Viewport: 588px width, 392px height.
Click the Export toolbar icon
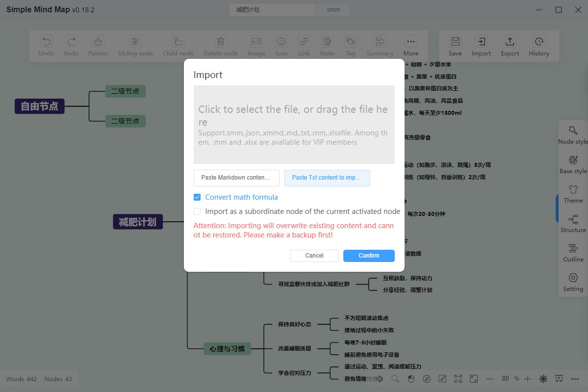[510, 46]
